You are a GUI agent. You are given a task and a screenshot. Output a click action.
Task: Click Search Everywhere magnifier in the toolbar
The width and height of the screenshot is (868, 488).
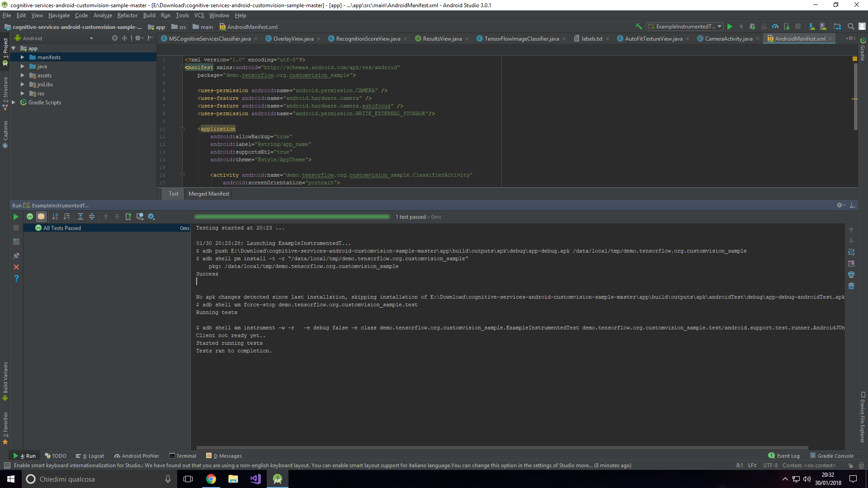coord(851,27)
